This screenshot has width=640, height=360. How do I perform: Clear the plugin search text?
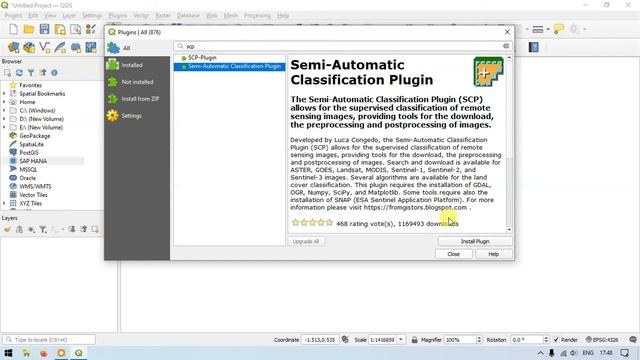506,46
